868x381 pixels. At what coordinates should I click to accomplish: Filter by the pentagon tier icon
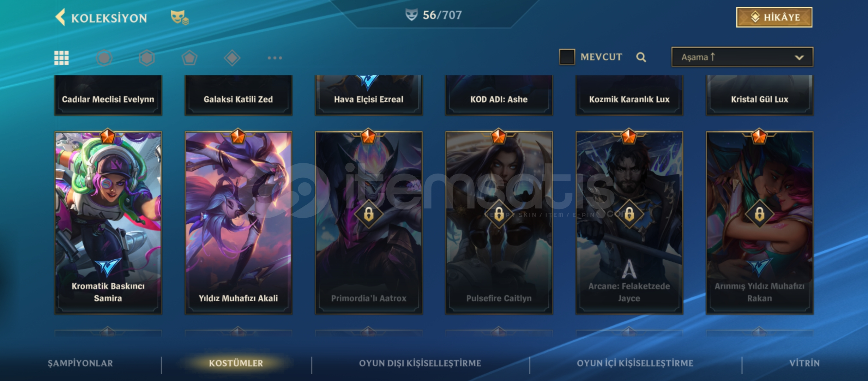click(x=189, y=58)
